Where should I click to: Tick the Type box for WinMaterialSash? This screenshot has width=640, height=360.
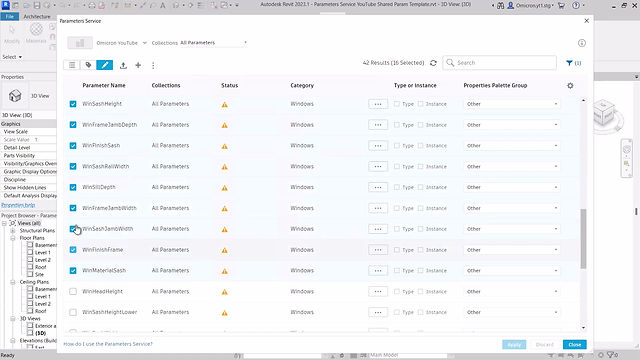397,271
